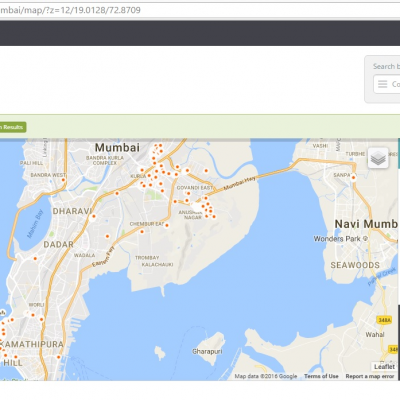
Task: Click the Eastern Fwy road label
Action: click(103, 257)
